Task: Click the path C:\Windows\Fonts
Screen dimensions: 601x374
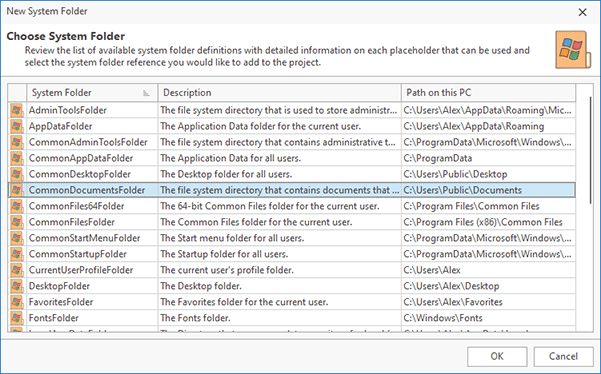Action: [443, 318]
